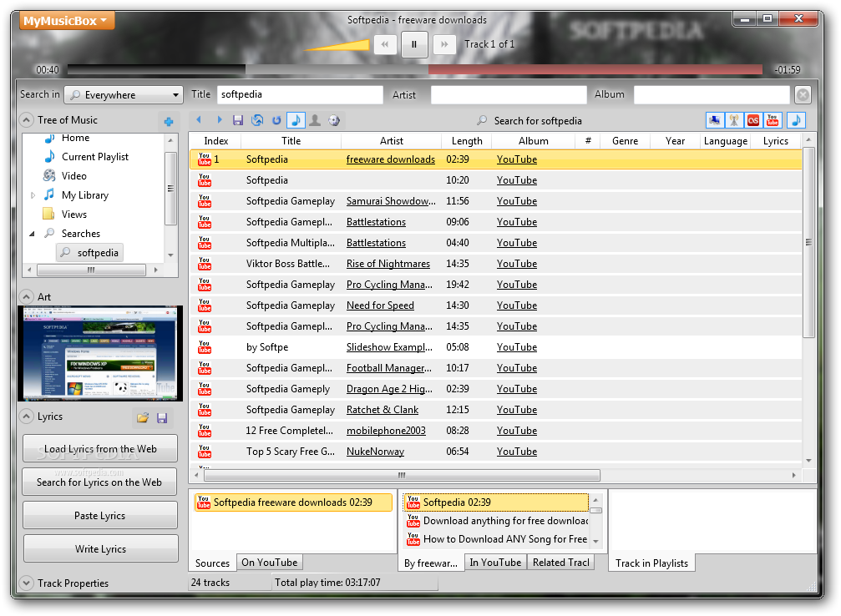Toggle the music note filter at toolbar end
This screenshot has height=616, width=841.
click(796, 120)
